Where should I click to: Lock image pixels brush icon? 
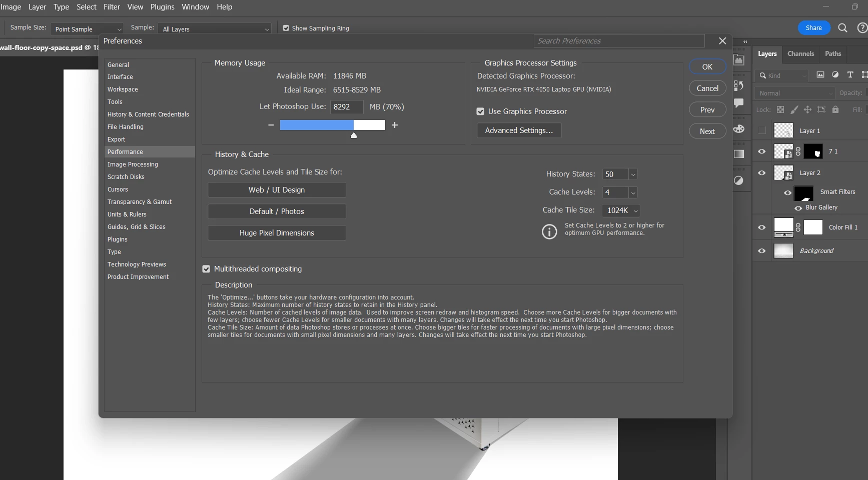pyautogui.click(x=794, y=109)
